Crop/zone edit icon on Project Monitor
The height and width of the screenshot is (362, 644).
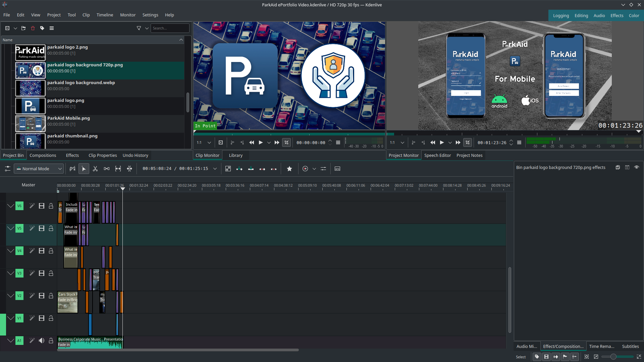pos(468,142)
